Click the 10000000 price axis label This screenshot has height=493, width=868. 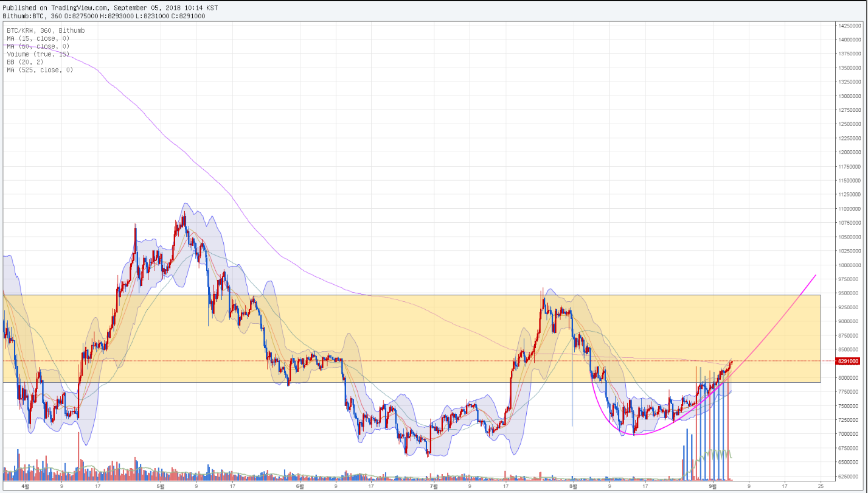(850, 265)
